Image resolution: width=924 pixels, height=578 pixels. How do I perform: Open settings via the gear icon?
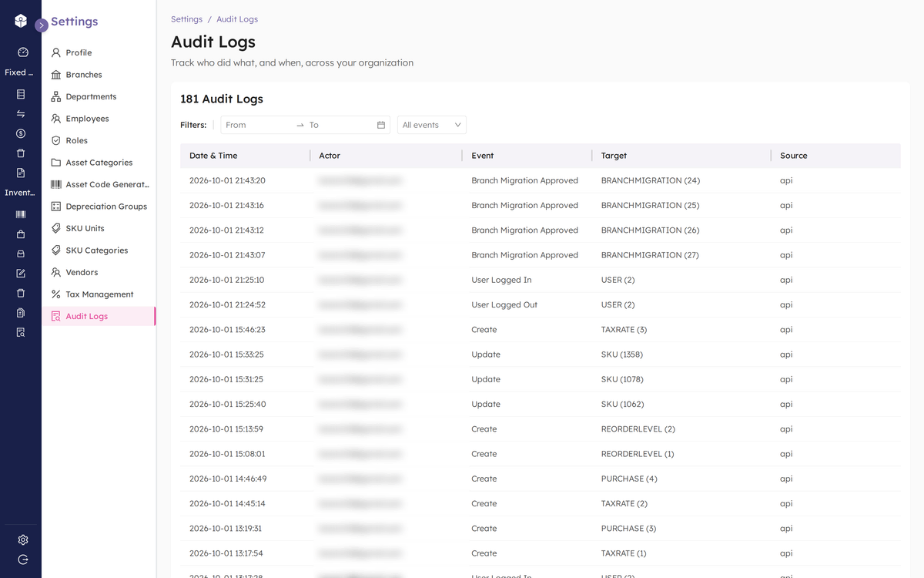click(x=23, y=539)
